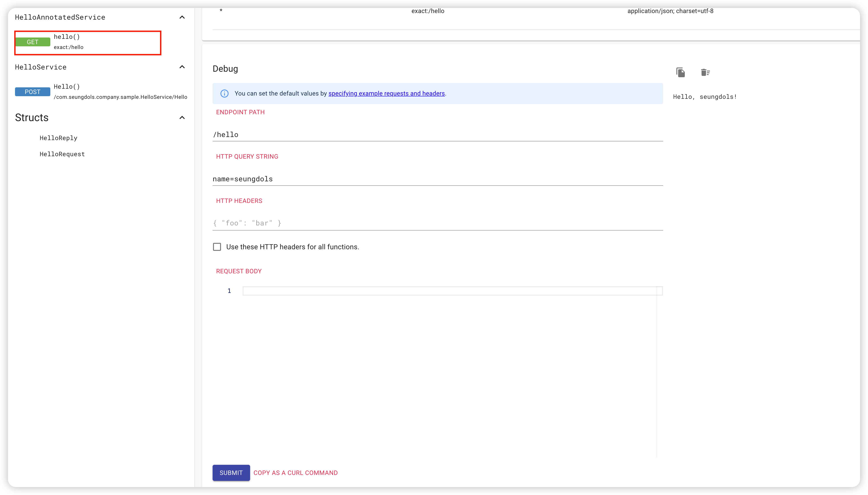Click line 1 of request body editor

tap(449, 291)
